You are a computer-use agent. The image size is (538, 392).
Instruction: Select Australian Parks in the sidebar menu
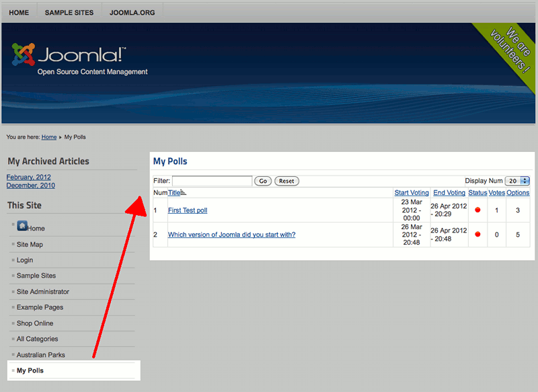pyautogui.click(x=41, y=354)
